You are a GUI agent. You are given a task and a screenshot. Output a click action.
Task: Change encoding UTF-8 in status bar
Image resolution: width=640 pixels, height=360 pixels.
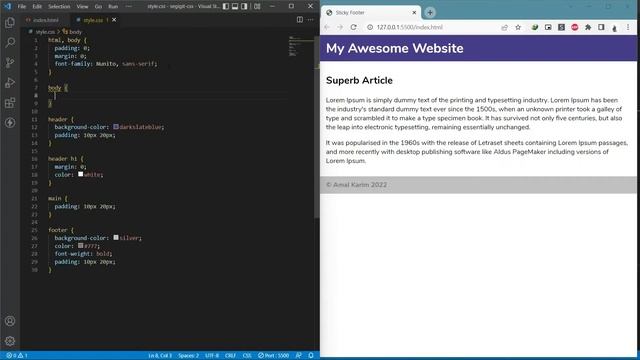(212, 356)
